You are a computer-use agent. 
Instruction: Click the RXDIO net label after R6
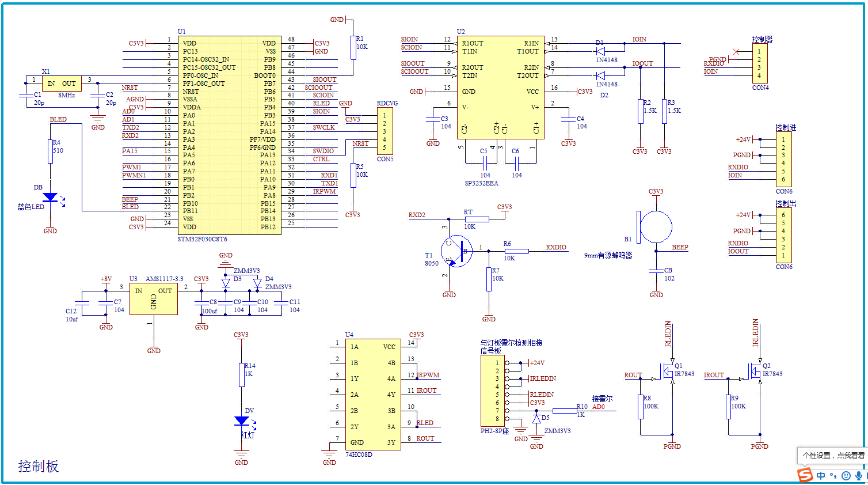(x=556, y=247)
